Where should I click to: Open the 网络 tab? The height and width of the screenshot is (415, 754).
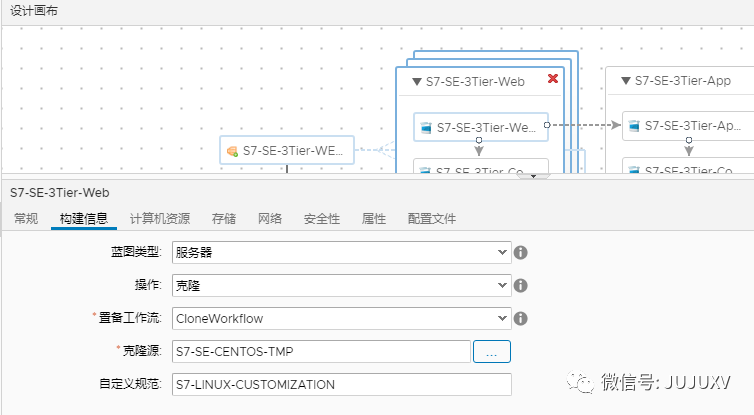coord(270,218)
